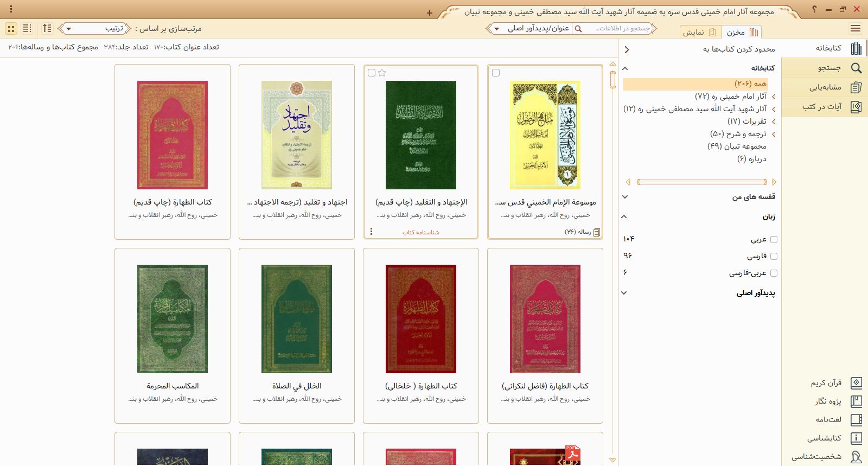The height and width of the screenshot is (466, 868).
Task: Select درباره (۶) category
Action: click(x=751, y=159)
